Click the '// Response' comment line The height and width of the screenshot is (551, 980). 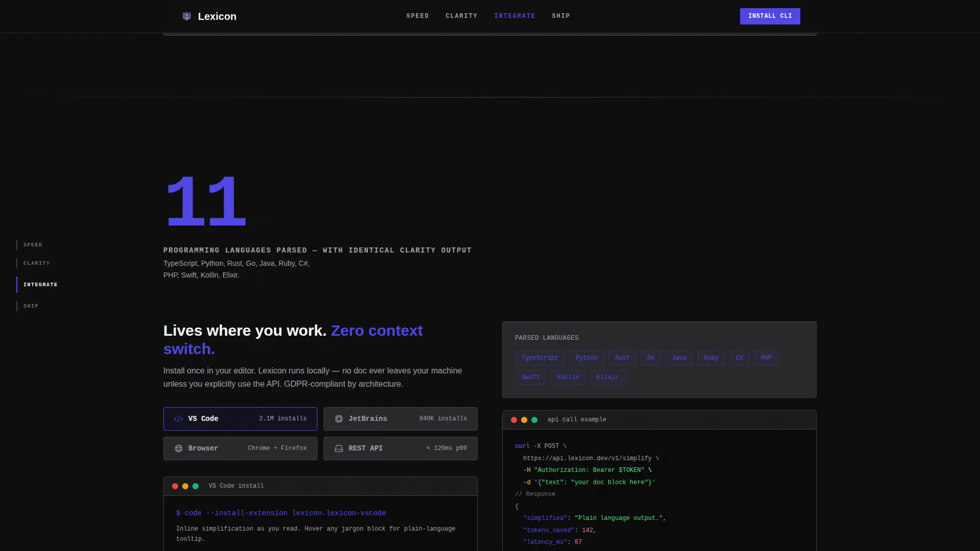(x=535, y=494)
